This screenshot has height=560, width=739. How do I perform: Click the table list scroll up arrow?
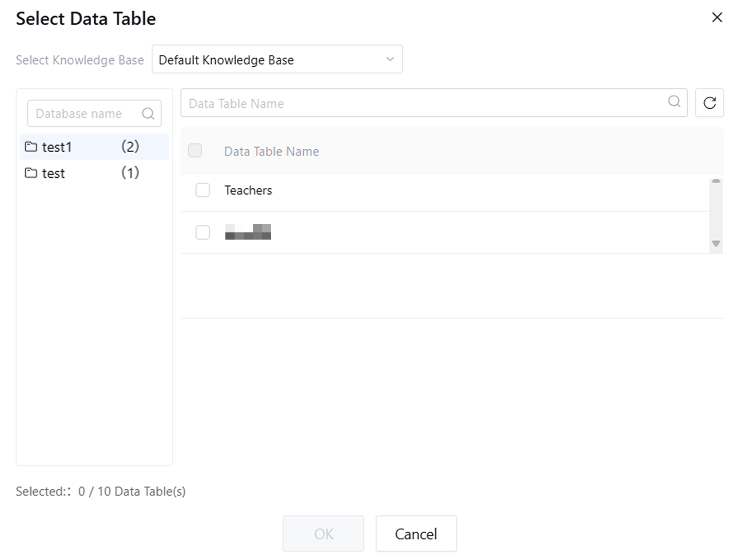click(x=716, y=181)
